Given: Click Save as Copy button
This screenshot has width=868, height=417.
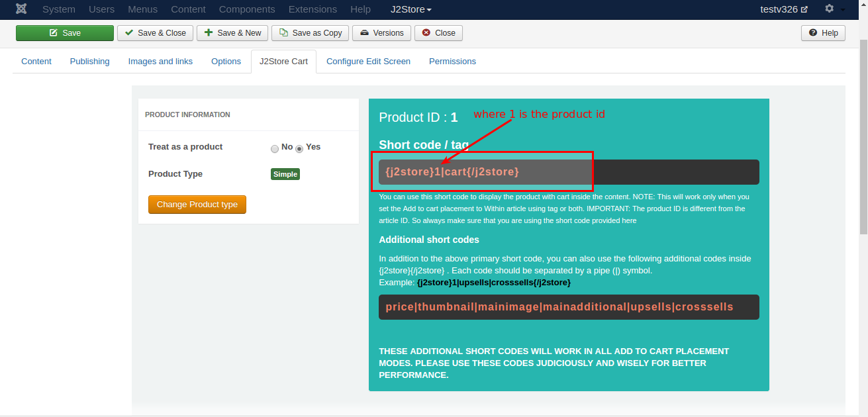Looking at the screenshot, I should coord(311,33).
